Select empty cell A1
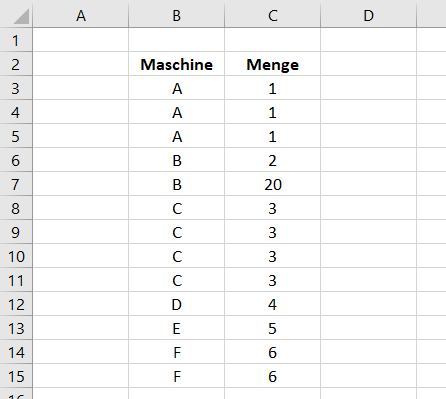Screen dimensions: 446x399 (x=81, y=40)
